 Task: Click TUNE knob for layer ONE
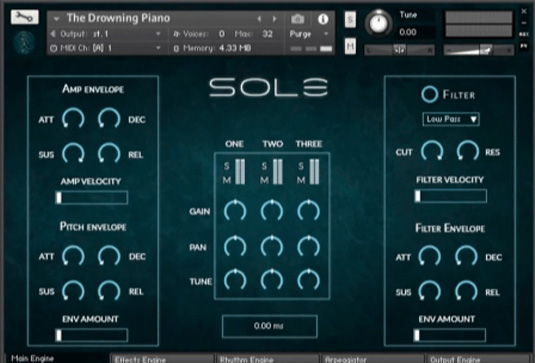(x=235, y=280)
